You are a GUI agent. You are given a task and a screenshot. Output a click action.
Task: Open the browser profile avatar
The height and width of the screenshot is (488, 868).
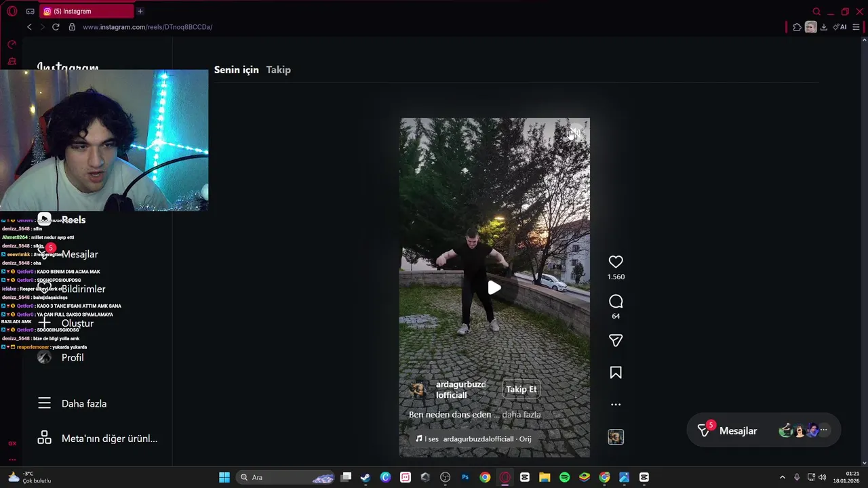(810, 27)
